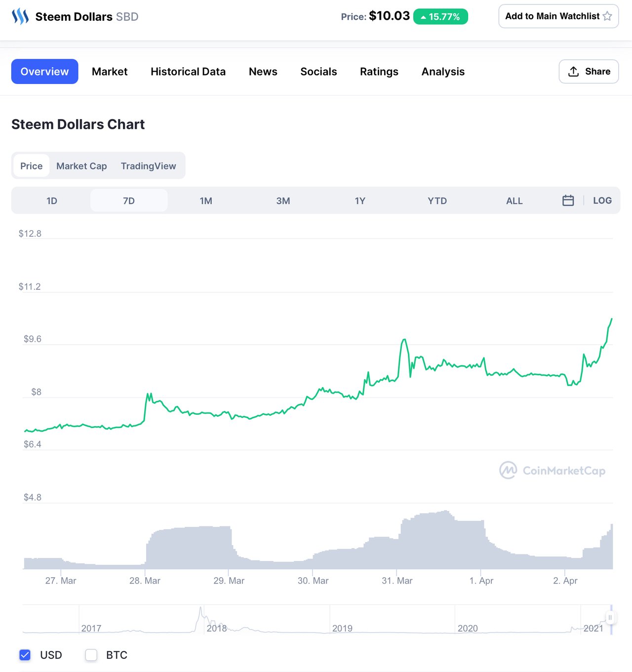Show the Market Cap chart
The height and width of the screenshot is (672, 632).
[x=81, y=166]
